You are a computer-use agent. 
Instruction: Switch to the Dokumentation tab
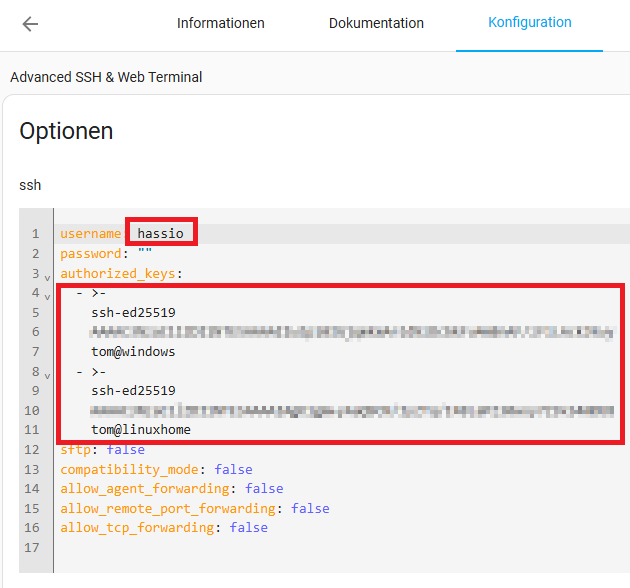click(376, 23)
